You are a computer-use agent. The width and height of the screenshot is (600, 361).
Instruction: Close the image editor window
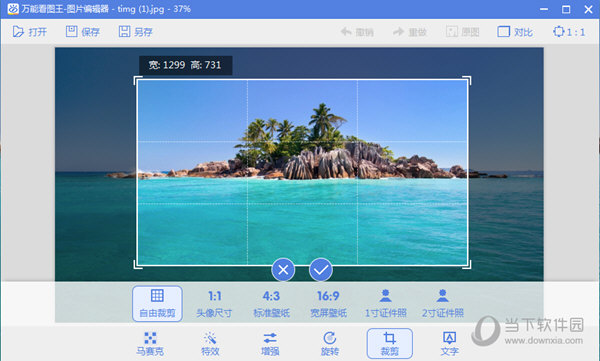[589, 9]
